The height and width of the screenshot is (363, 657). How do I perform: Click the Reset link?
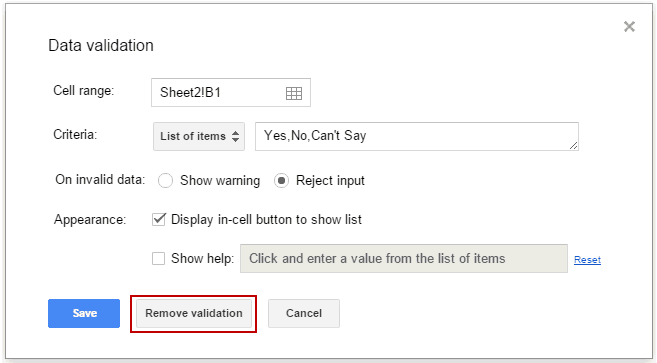587,260
